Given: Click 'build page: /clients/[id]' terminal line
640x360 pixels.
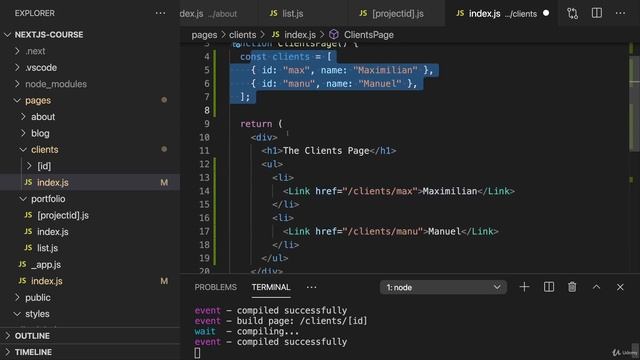Looking at the screenshot, I should (x=302, y=321).
